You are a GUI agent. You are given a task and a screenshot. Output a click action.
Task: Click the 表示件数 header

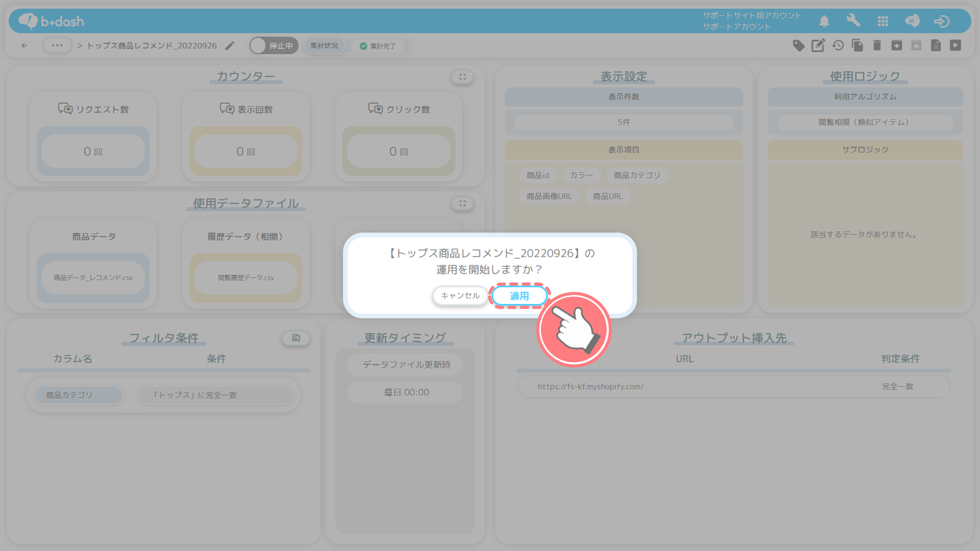[624, 97]
